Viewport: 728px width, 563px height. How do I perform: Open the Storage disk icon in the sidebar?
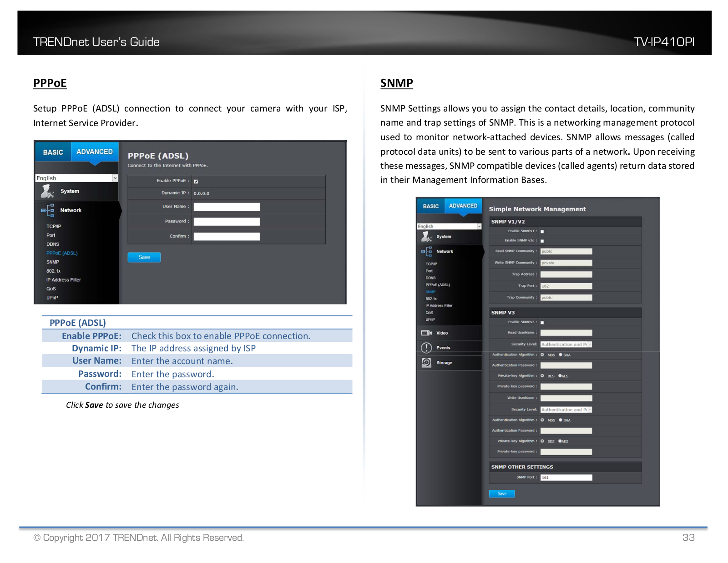(x=426, y=363)
